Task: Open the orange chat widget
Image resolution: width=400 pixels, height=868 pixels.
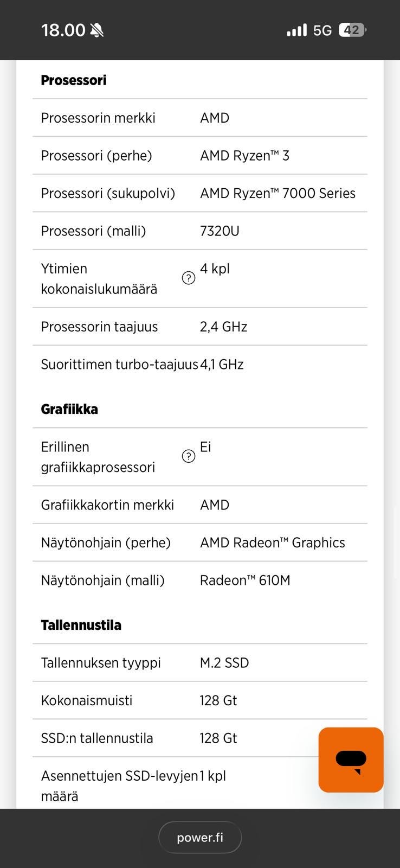Action: click(351, 759)
